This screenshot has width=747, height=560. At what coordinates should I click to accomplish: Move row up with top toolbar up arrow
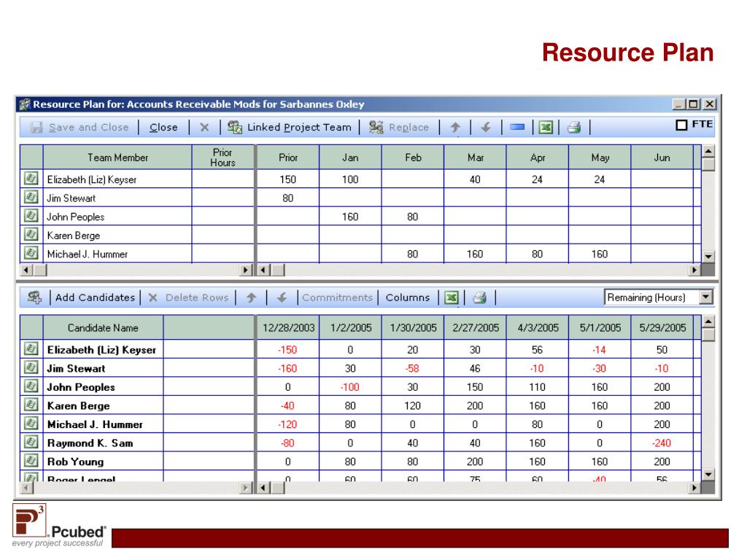click(455, 127)
